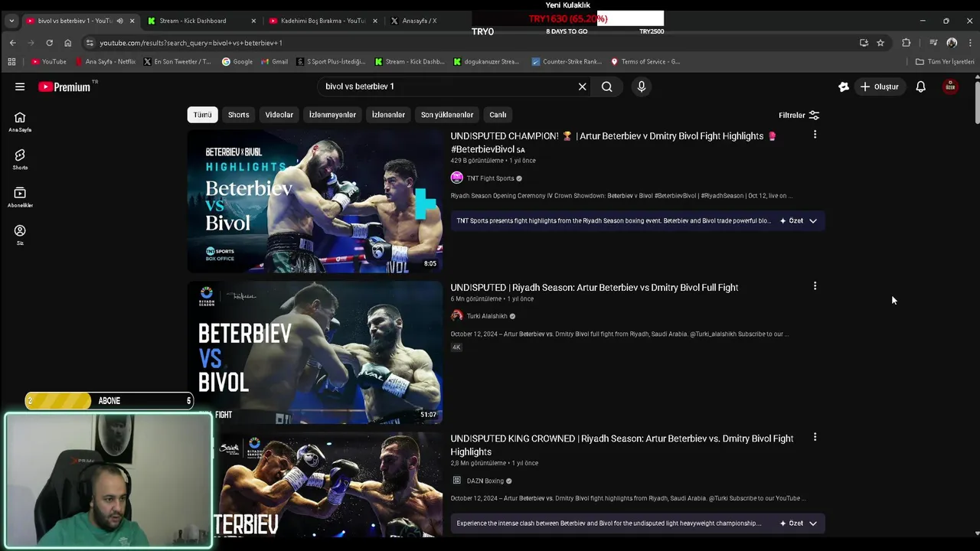Click the browser home button
The height and width of the screenshot is (551, 980).
(x=67, y=43)
